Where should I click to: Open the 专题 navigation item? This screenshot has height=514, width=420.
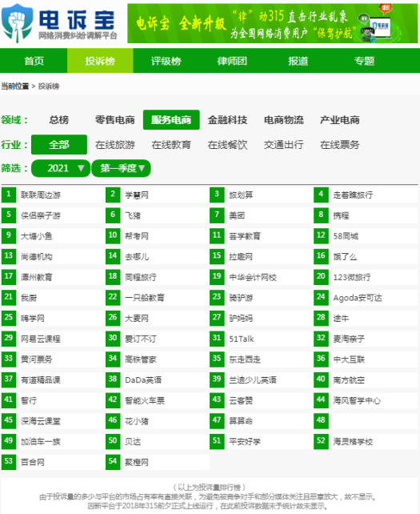coord(364,61)
